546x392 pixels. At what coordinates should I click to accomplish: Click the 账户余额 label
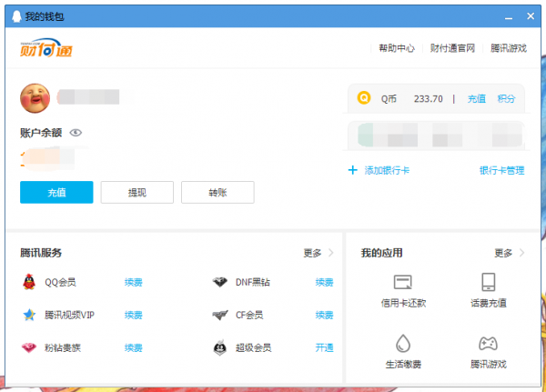click(41, 133)
